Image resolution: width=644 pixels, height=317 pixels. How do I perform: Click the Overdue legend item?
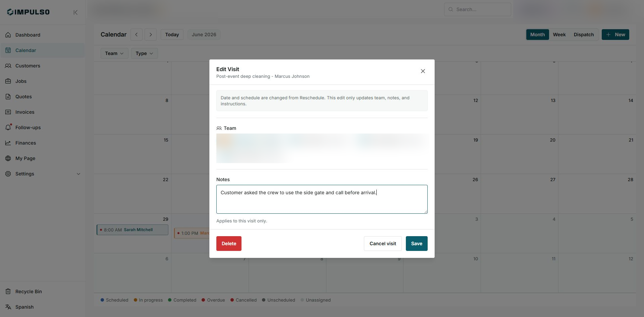pyautogui.click(x=213, y=300)
